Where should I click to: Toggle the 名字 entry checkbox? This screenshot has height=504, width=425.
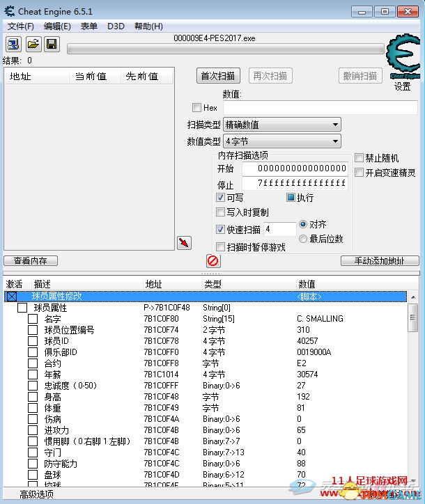pos(33,319)
